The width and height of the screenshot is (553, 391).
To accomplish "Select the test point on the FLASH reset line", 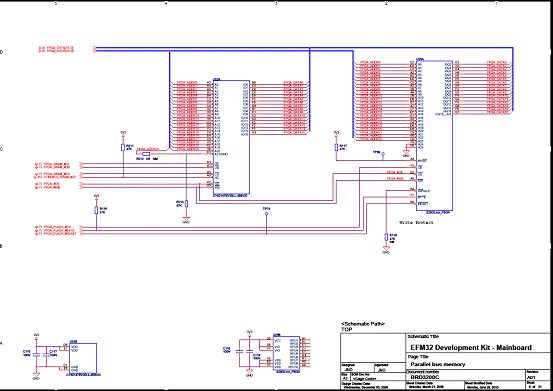I will pos(266,214).
